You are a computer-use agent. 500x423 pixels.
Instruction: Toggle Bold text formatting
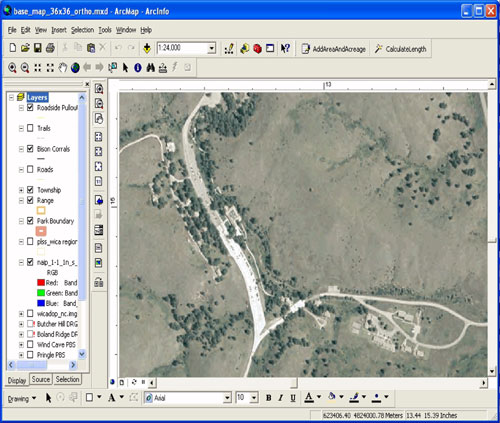(268, 398)
